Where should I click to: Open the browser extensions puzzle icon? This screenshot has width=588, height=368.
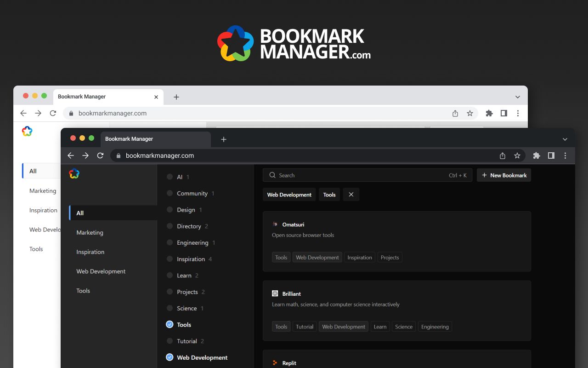pos(536,155)
